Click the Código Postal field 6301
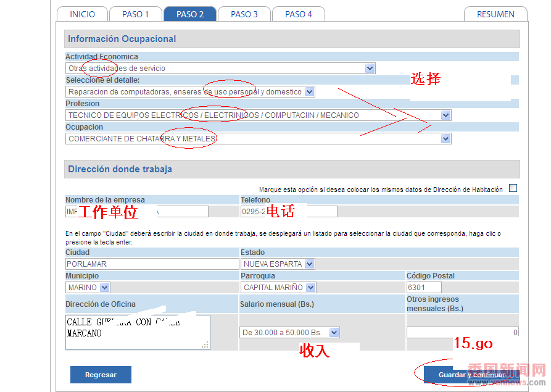Image resolution: width=551 pixels, height=392 pixels. [424, 288]
